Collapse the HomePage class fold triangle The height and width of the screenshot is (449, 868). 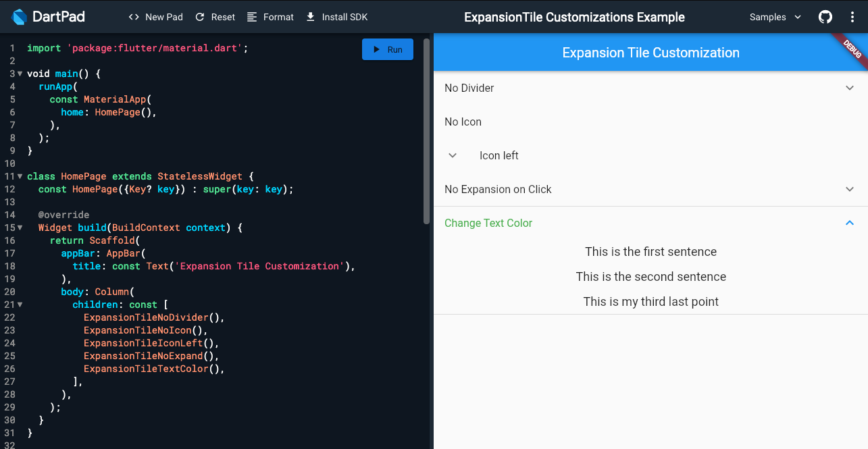21,176
